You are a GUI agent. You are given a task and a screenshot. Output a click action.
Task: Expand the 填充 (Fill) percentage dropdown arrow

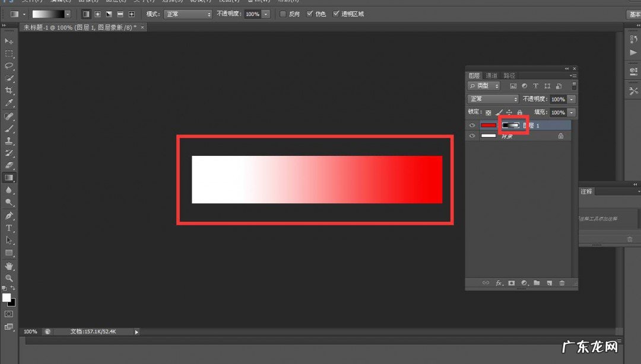(x=571, y=113)
